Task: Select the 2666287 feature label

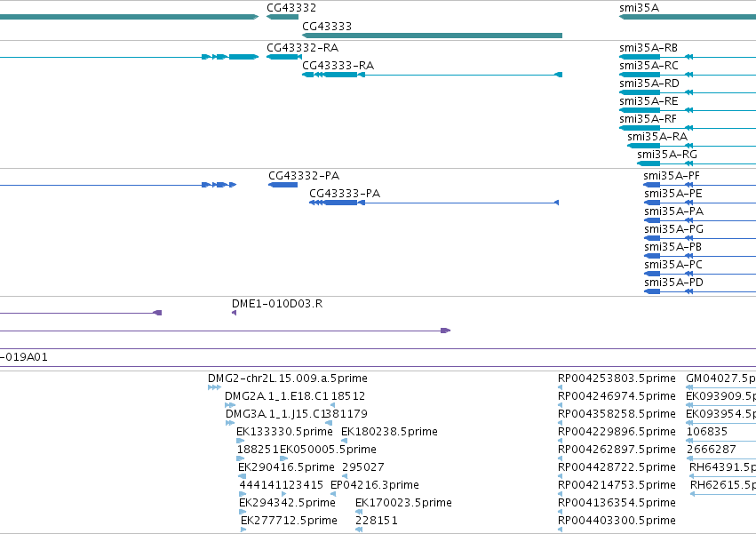Action: [x=712, y=450]
